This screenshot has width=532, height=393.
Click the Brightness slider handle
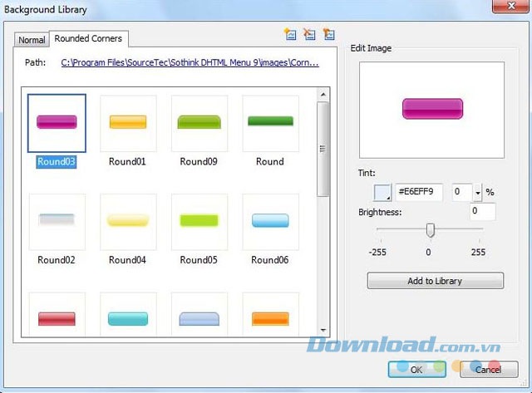click(x=430, y=230)
